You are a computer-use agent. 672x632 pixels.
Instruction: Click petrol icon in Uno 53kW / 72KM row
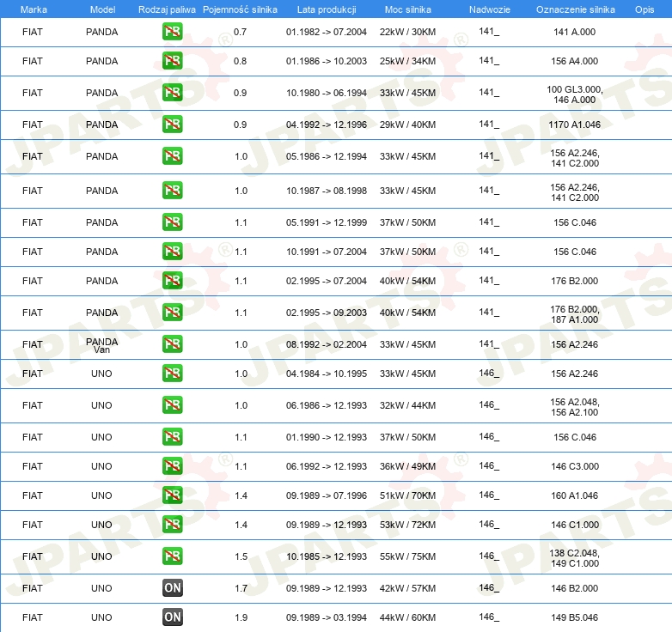172,524
